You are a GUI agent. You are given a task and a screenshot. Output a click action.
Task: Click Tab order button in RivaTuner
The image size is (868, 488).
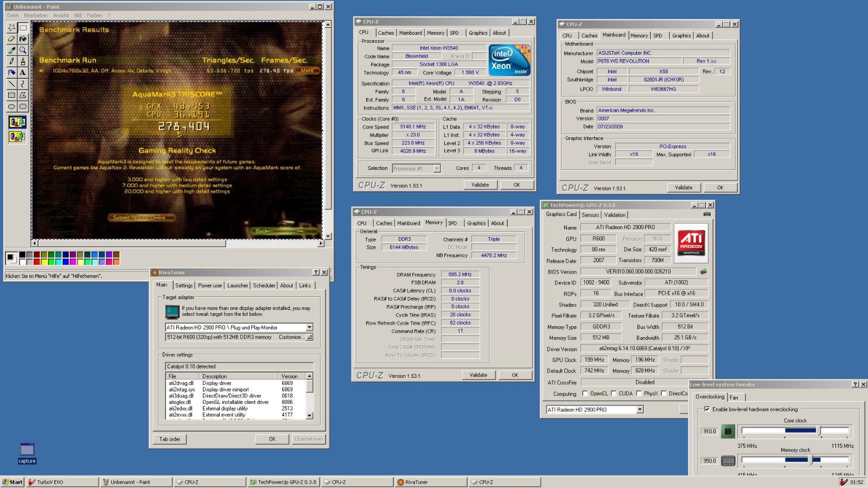(x=170, y=439)
